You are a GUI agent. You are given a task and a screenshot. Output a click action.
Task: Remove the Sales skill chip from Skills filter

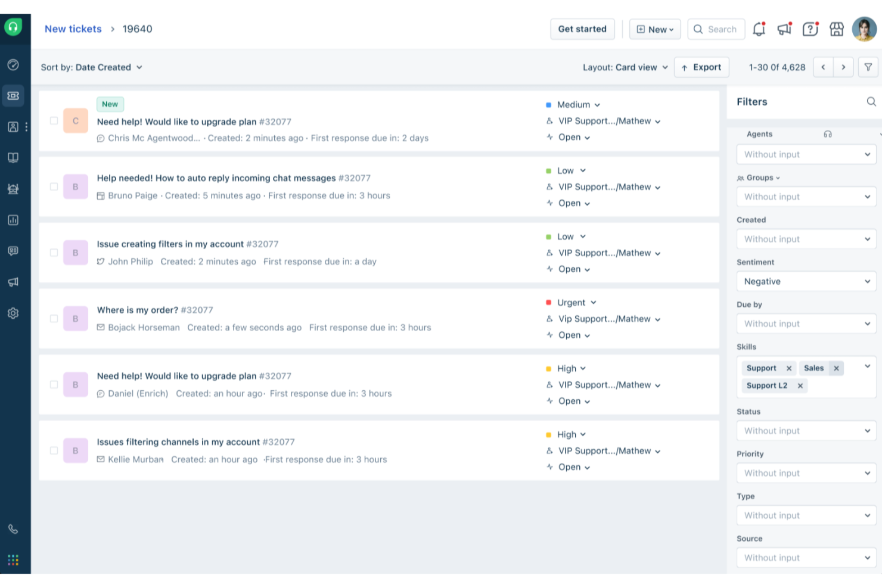pyautogui.click(x=837, y=368)
